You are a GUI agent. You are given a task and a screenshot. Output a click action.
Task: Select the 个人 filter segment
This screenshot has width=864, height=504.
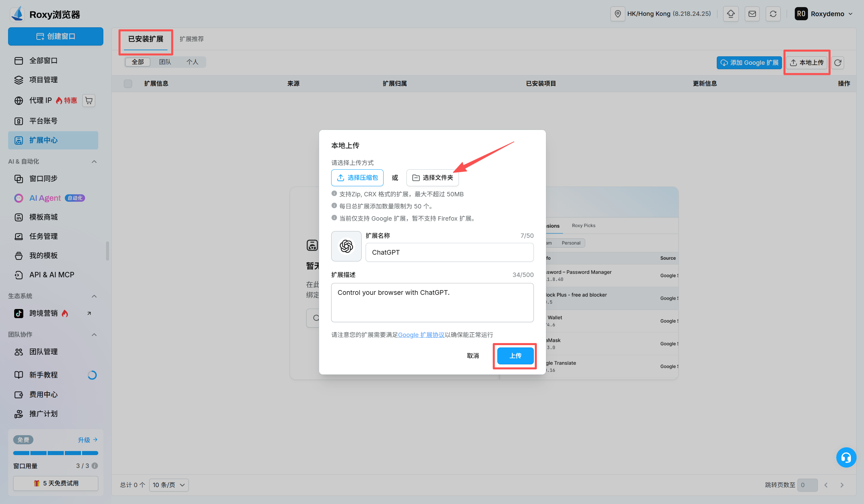pos(192,62)
